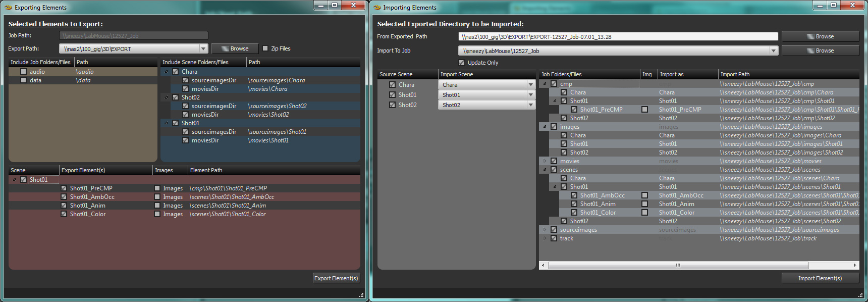This screenshot has width=868, height=302.
Task: Expand the sourceimages folder in import tree
Action: point(545,230)
